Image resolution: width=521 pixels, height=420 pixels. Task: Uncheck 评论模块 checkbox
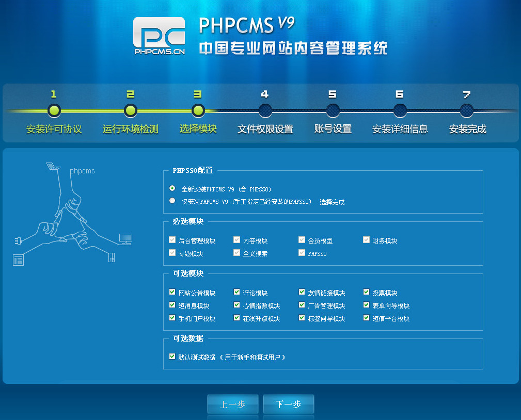point(236,292)
